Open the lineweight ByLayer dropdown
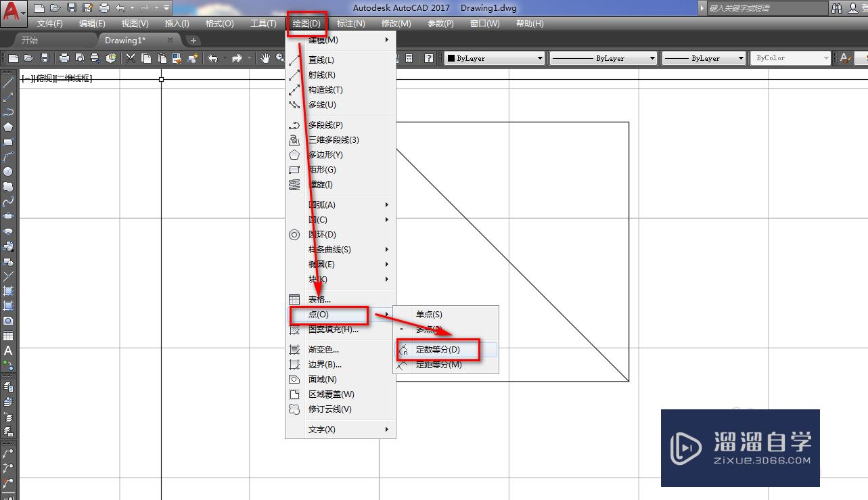 (x=704, y=58)
